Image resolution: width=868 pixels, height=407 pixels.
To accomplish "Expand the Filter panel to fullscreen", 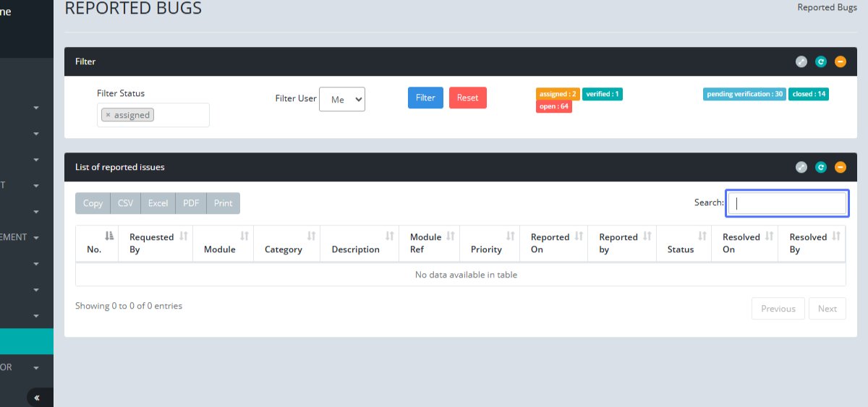I will [x=801, y=61].
